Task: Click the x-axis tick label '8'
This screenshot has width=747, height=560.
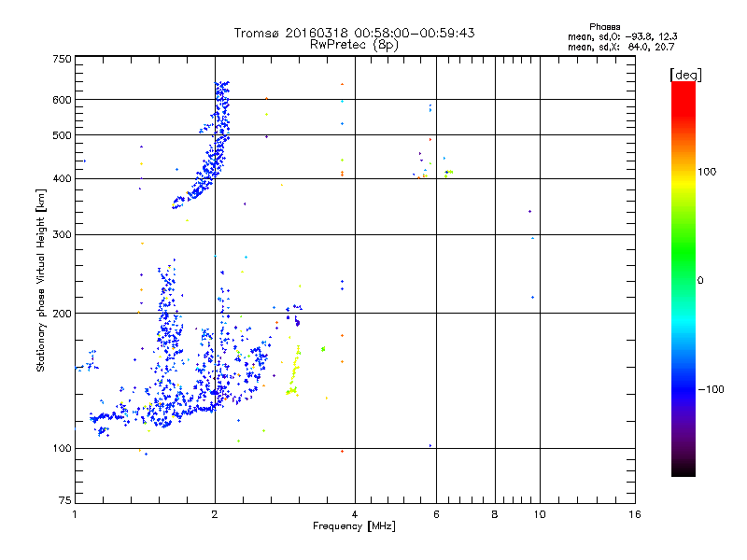Action: pos(495,514)
